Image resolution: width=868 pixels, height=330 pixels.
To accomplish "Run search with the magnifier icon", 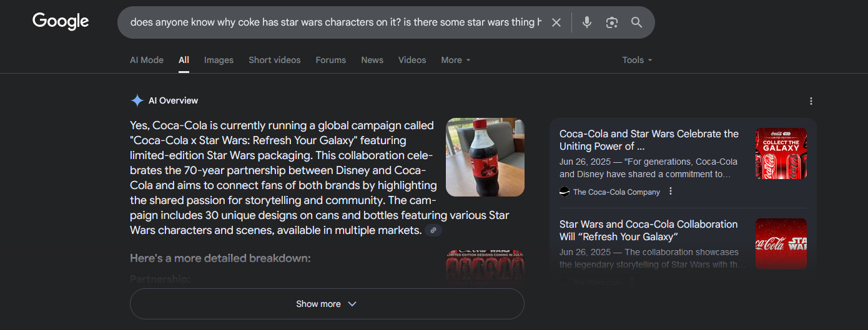I will pyautogui.click(x=636, y=22).
